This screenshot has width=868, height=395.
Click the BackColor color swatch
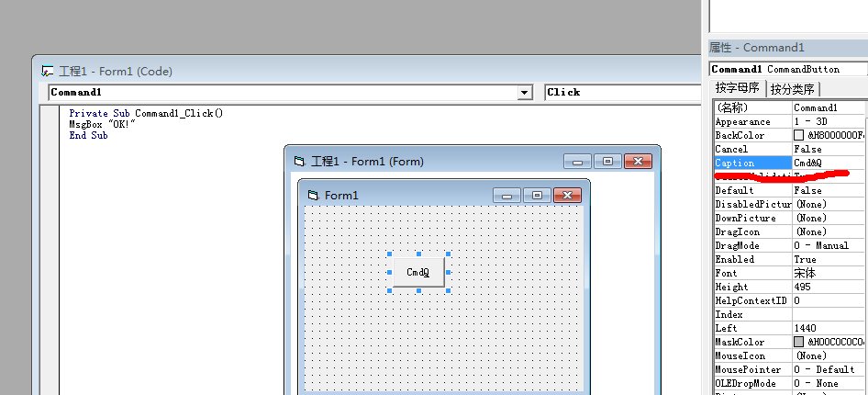tap(798, 135)
